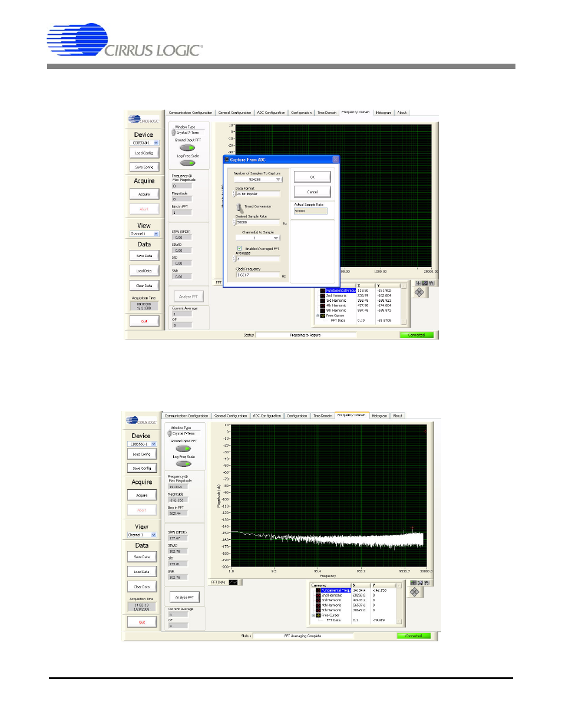The height and width of the screenshot is (728, 562).
Task: Select the zoom tool beside the Cursors table
Action: [419, 583]
